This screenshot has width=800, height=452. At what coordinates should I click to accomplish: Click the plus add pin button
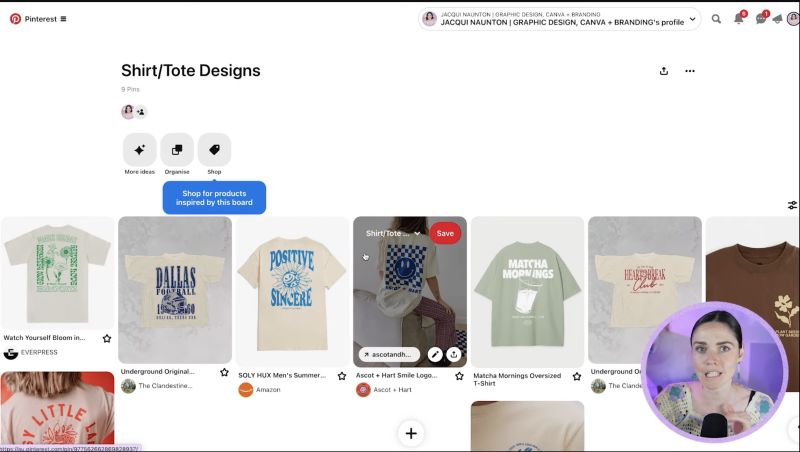click(411, 433)
